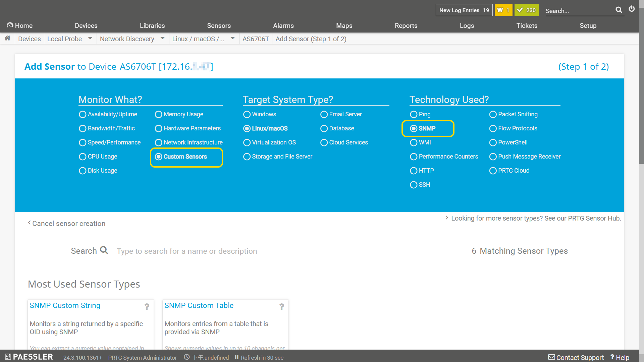The image size is (644, 362).
Task: Click the search magnifier icon in header
Action: pos(619,10)
